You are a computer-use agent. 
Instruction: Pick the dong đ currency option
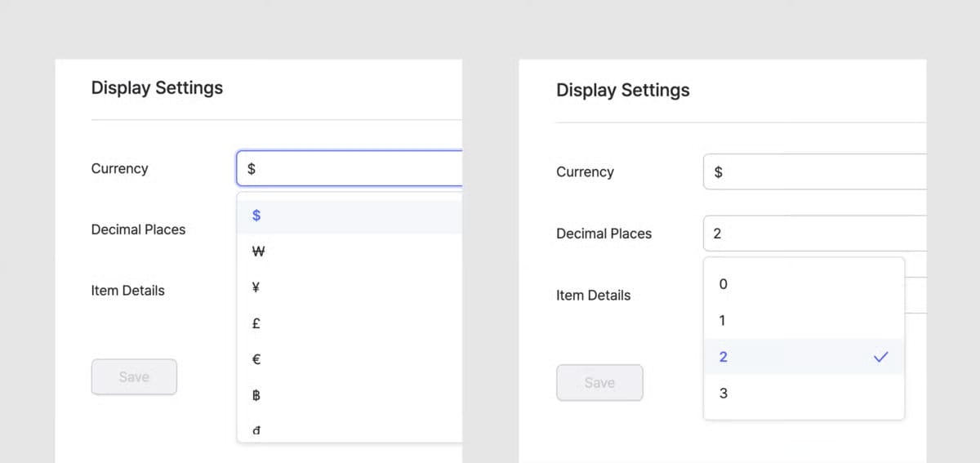pyautogui.click(x=350, y=430)
